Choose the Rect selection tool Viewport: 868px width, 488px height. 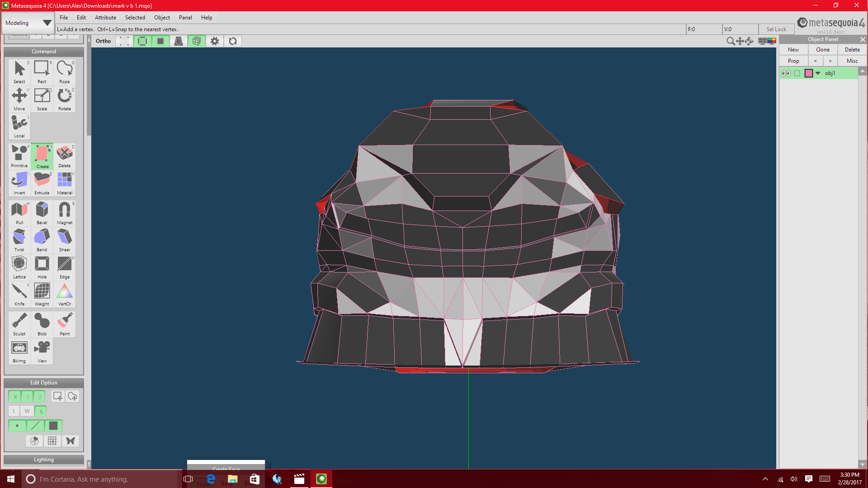[42, 72]
